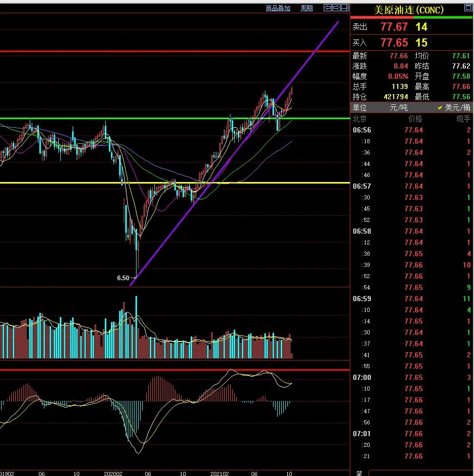The image size is (474, 476).
Task: Click the 最新 latest price 77.66
Action: (x=398, y=56)
